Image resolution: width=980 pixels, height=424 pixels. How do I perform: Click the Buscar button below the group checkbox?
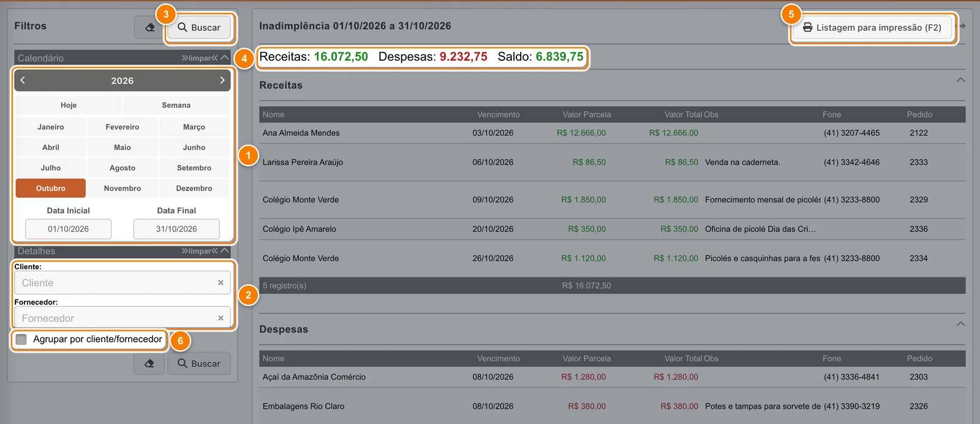[199, 363]
